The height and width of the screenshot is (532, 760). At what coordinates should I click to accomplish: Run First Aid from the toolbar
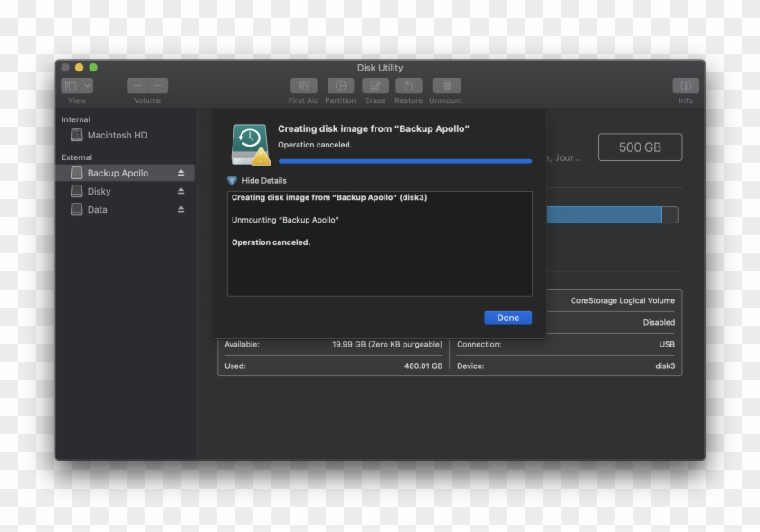[x=303, y=87]
